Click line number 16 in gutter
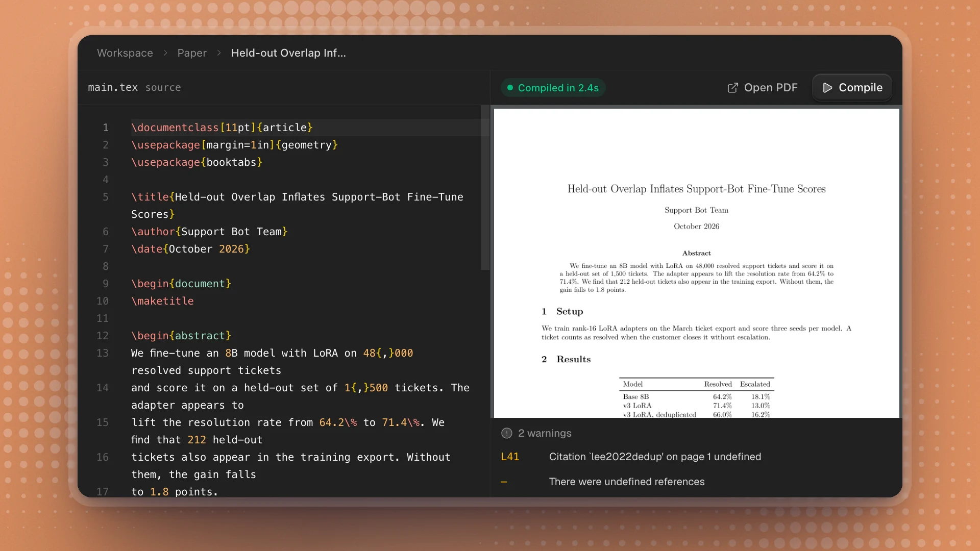 [103, 457]
